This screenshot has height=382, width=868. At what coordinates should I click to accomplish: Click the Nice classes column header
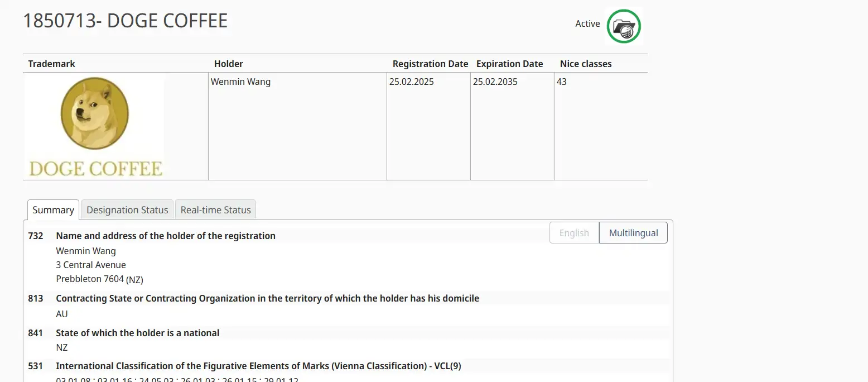586,64
